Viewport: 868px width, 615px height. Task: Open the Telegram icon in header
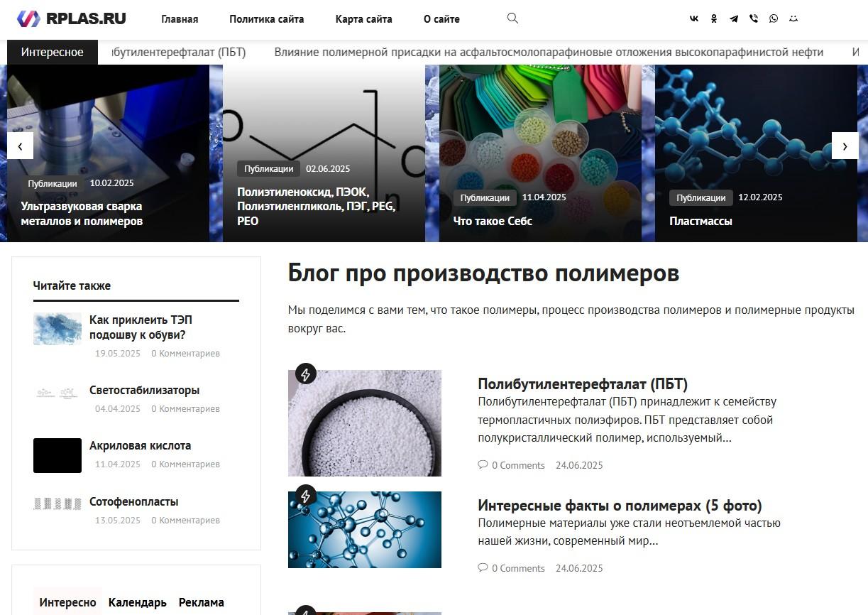[734, 19]
